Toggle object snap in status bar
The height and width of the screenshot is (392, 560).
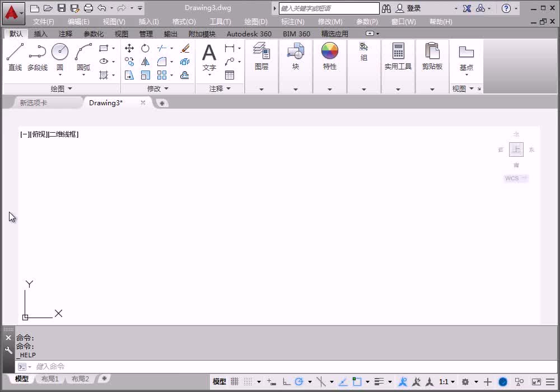(x=356, y=382)
